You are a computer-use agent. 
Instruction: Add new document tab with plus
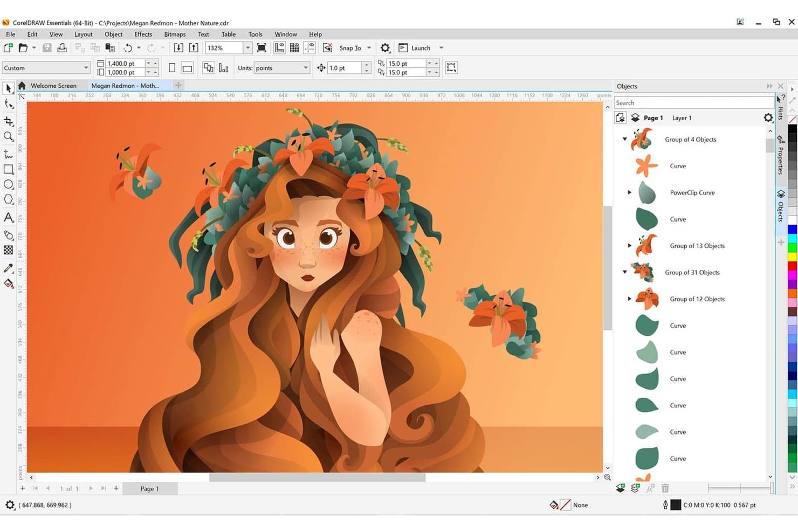(x=178, y=85)
